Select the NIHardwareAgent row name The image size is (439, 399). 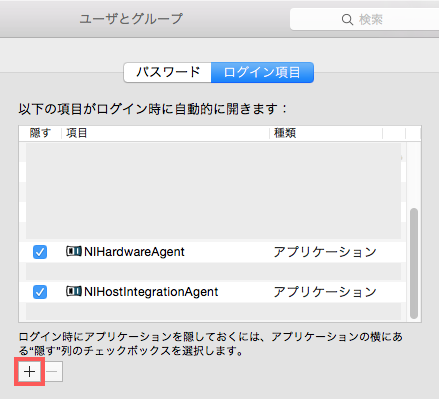click(x=134, y=252)
